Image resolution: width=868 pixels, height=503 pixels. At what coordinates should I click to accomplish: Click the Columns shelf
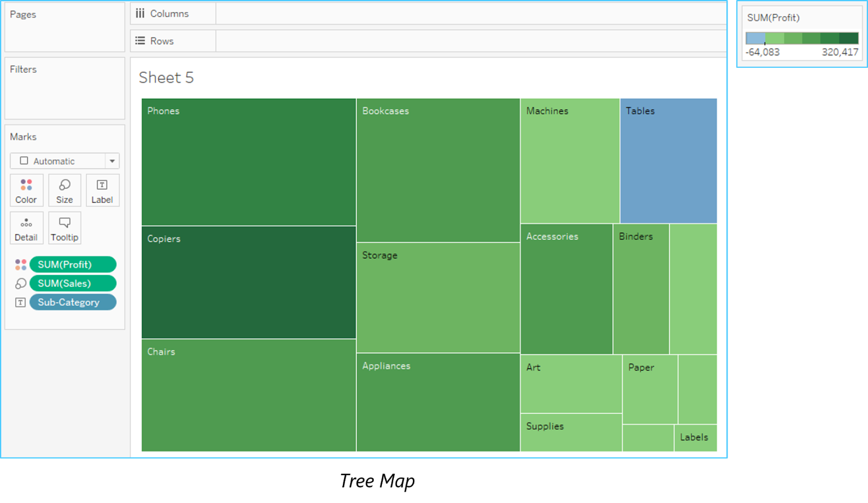pyautogui.click(x=470, y=14)
